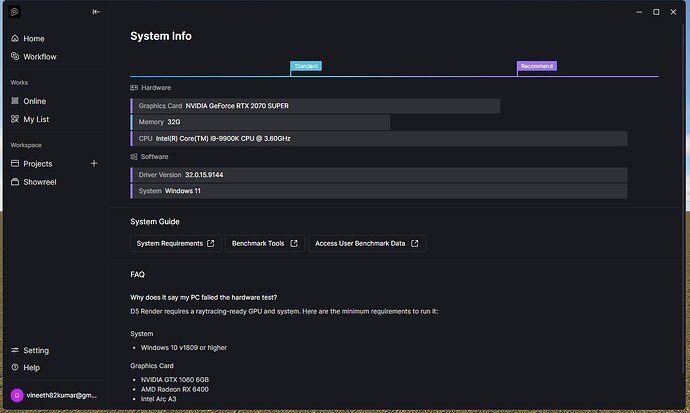
Task: Select the CPU i9-9900K row
Action: pyautogui.click(x=379, y=139)
